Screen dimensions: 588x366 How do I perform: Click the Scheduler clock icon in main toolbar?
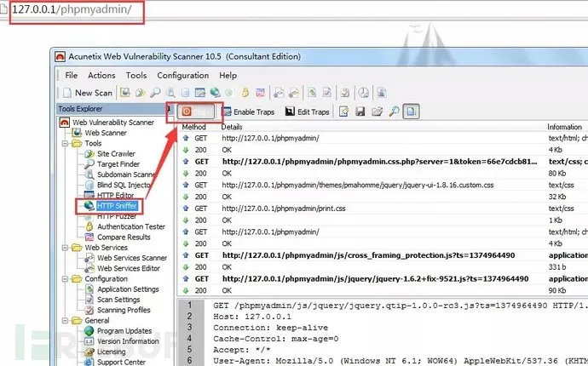pyautogui.click(x=363, y=93)
